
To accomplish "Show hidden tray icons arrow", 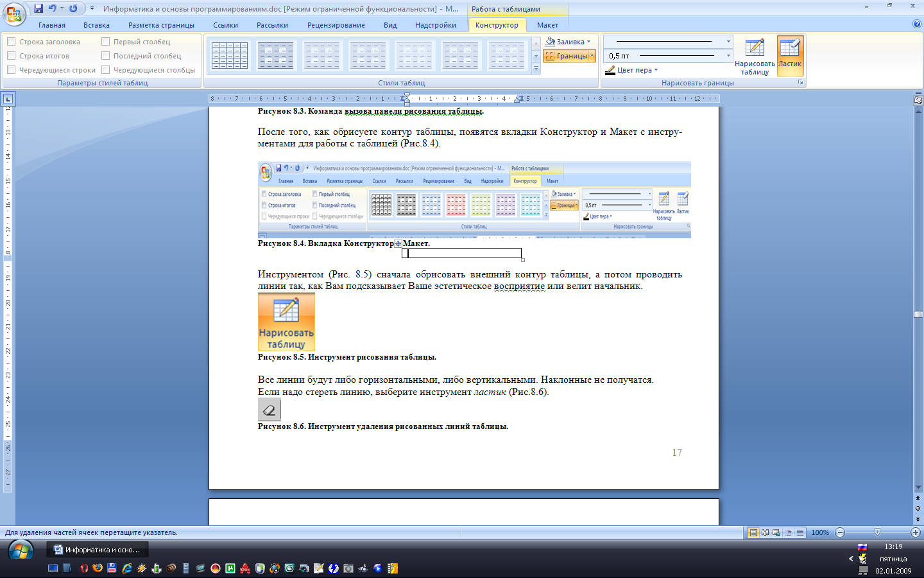I will [x=851, y=559].
